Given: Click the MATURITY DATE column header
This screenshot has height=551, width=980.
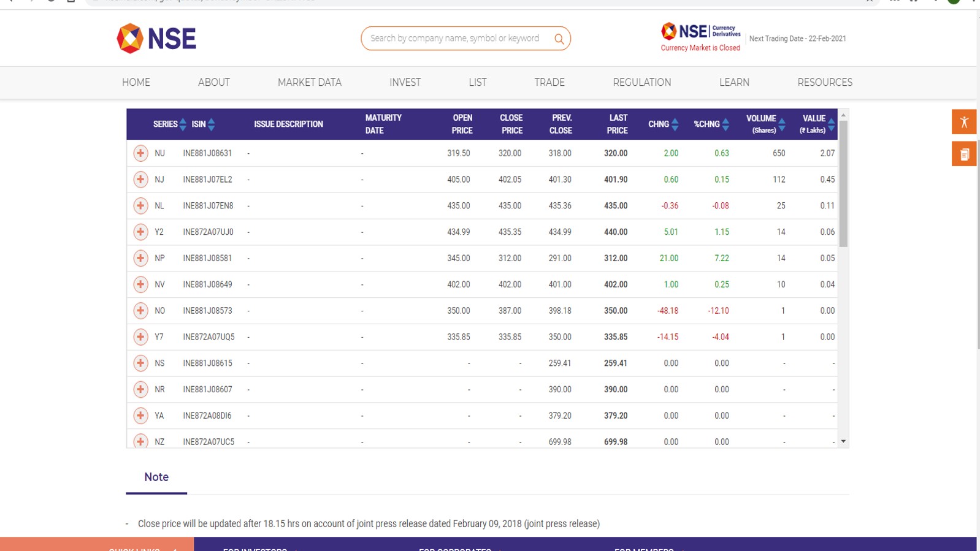Looking at the screenshot, I should [x=383, y=124].
